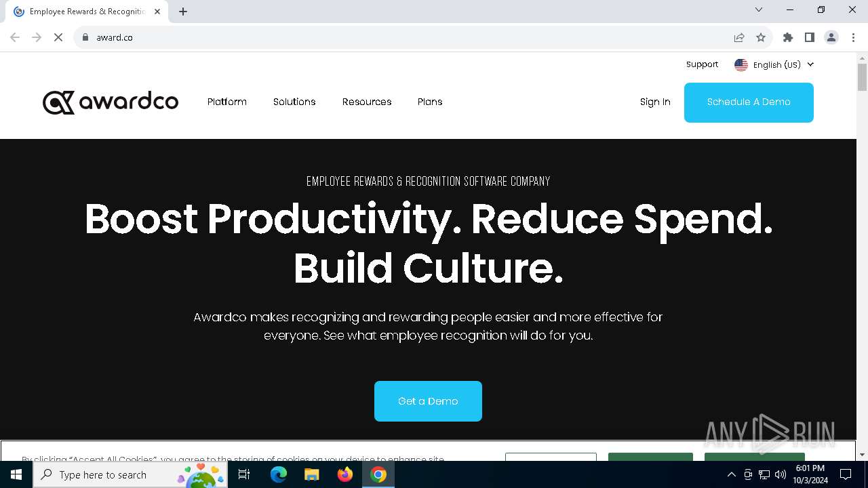
Task: Open the Plans page
Action: click(430, 102)
